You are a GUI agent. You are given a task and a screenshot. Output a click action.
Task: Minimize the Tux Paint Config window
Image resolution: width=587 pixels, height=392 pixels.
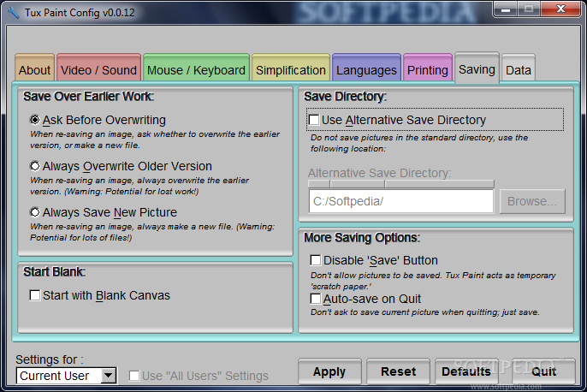point(506,9)
